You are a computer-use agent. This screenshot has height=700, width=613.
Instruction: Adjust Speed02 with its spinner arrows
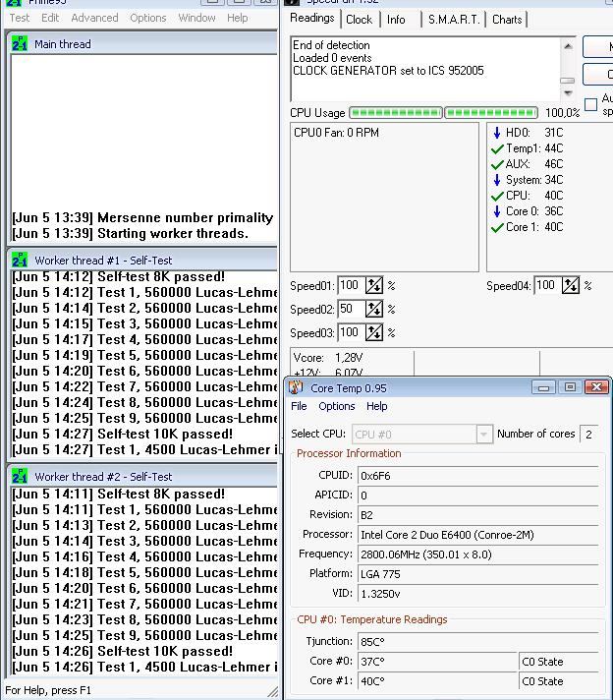(x=374, y=309)
